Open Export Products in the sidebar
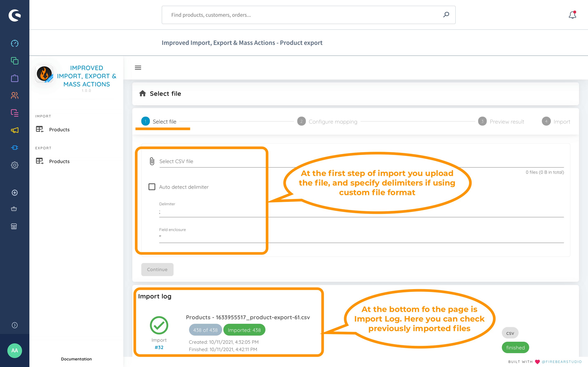The height and width of the screenshot is (367, 588). click(x=59, y=161)
